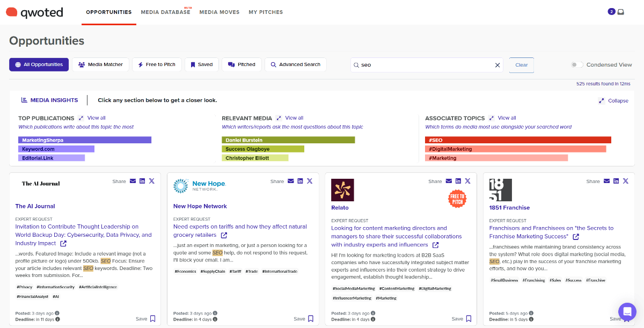Show Saved opportunities

tap(201, 64)
